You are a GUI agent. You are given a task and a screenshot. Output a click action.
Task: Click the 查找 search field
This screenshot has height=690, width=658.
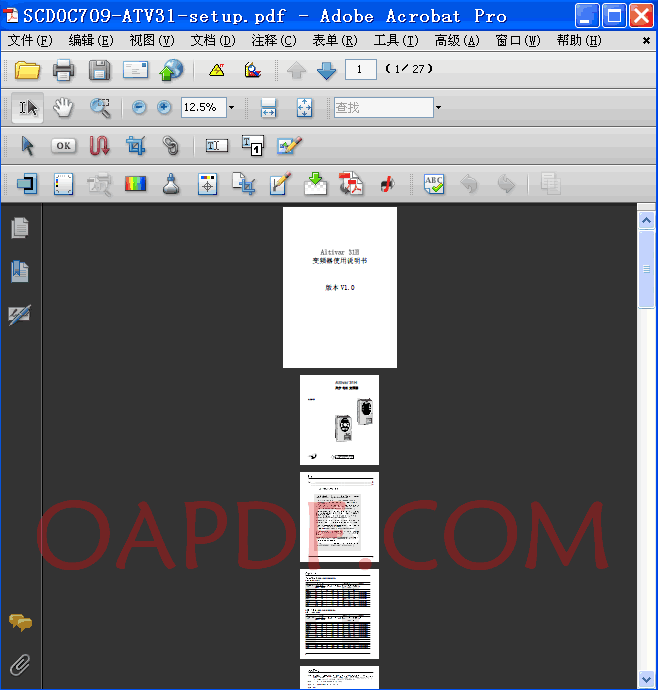click(x=384, y=107)
